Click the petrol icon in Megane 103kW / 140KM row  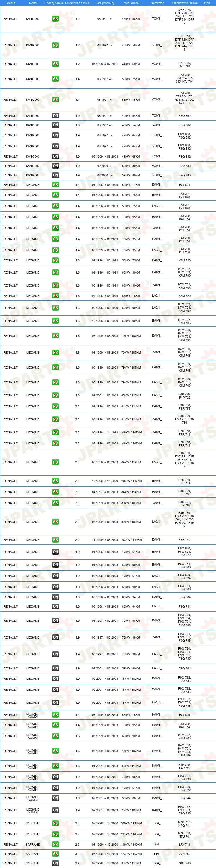[x=56, y=540]
